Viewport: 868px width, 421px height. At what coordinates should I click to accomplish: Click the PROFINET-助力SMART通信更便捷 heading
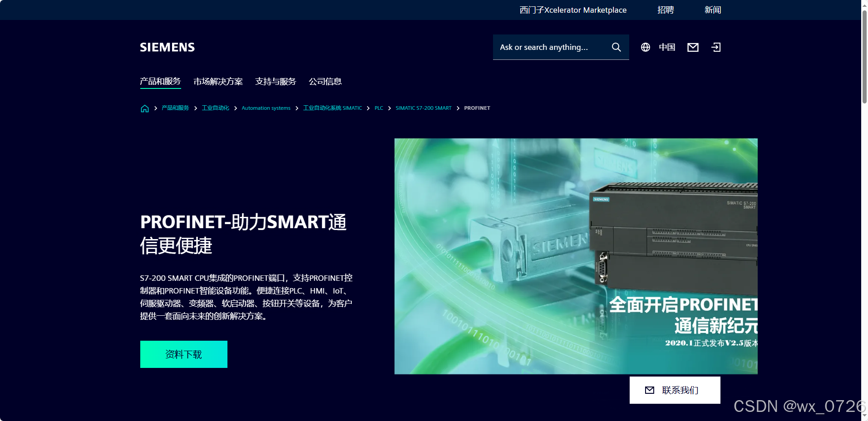(x=244, y=234)
